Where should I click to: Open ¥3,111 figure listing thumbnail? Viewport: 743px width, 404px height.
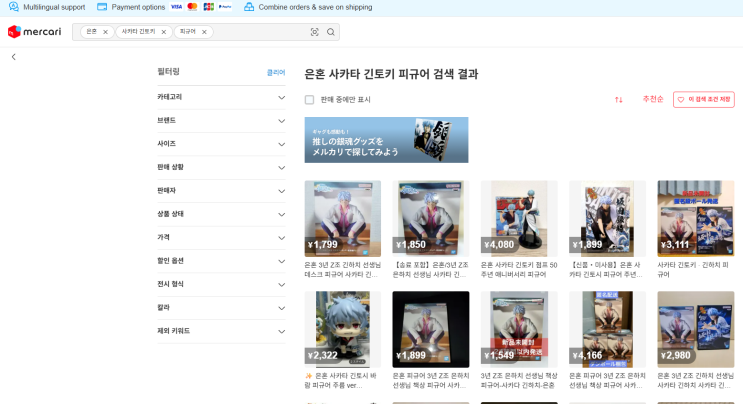(x=696, y=218)
